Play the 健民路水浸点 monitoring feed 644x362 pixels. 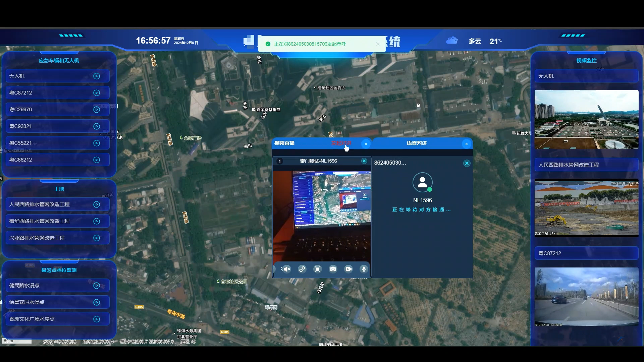pos(97,286)
